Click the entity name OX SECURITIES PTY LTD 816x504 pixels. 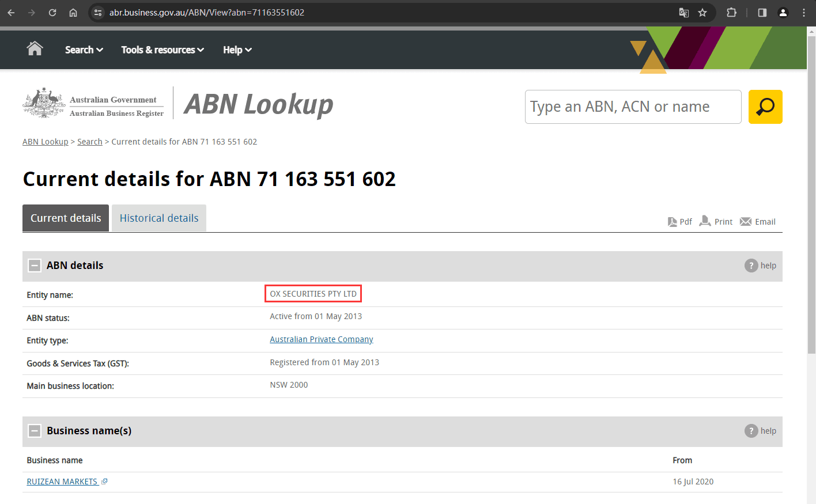pyautogui.click(x=313, y=294)
